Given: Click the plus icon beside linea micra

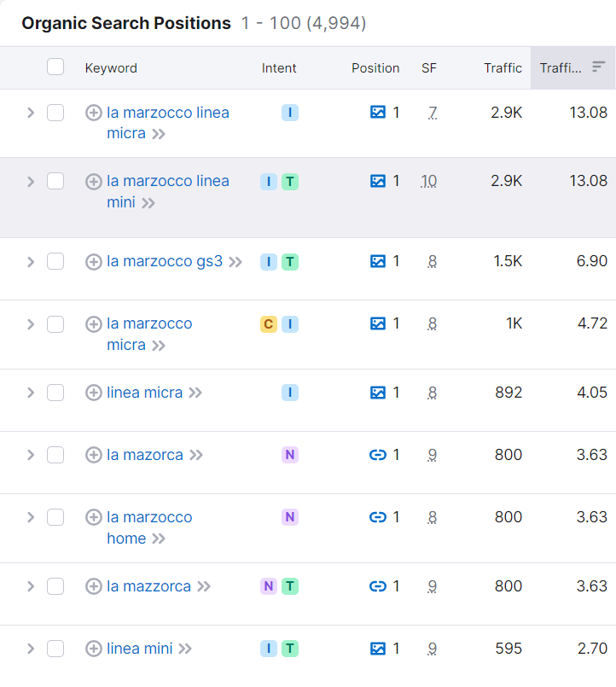Looking at the screenshot, I should pyautogui.click(x=93, y=393).
